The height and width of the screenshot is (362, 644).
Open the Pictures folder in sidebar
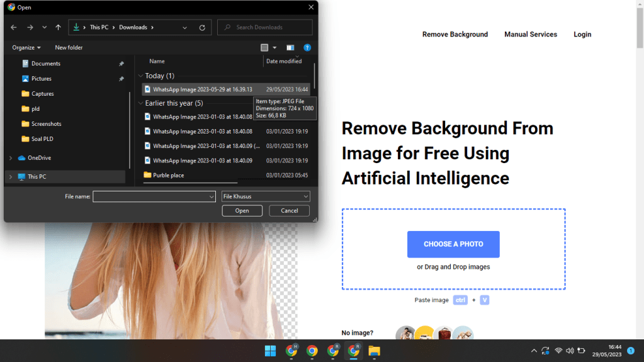tap(42, 79)
